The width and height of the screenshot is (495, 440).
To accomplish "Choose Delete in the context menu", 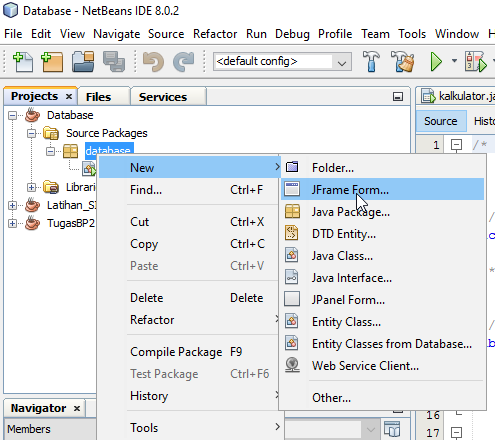I will [189, 298].
